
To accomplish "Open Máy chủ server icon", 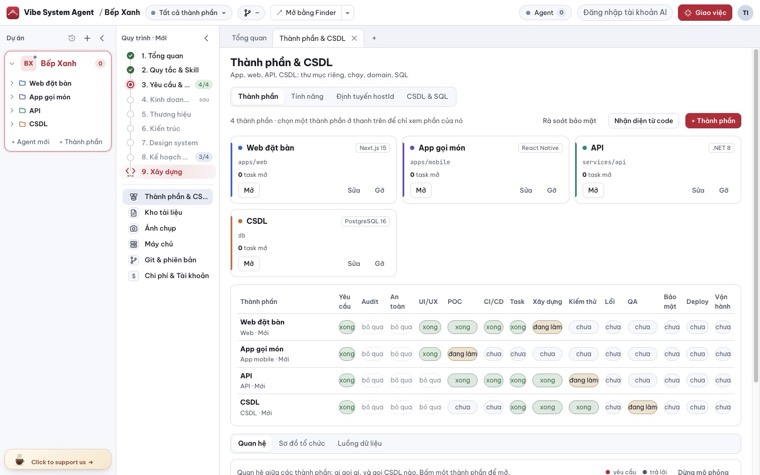I will [x=133, y=244].
